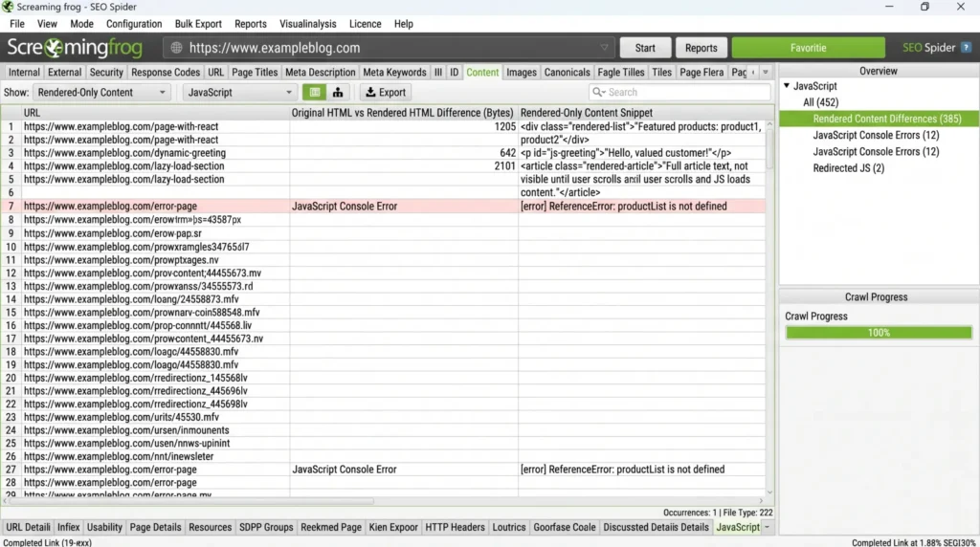Select Redirected JS (2) tree item

(848, 168)
